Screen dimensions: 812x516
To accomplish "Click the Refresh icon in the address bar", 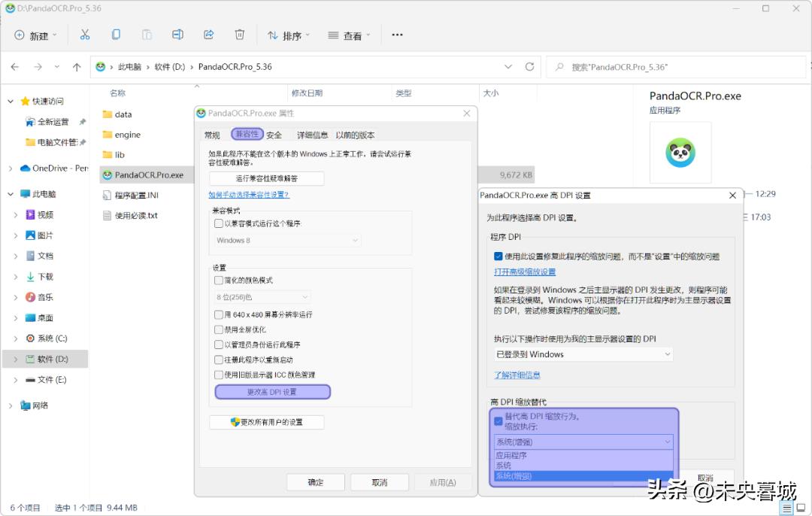I will click(532, 66).
